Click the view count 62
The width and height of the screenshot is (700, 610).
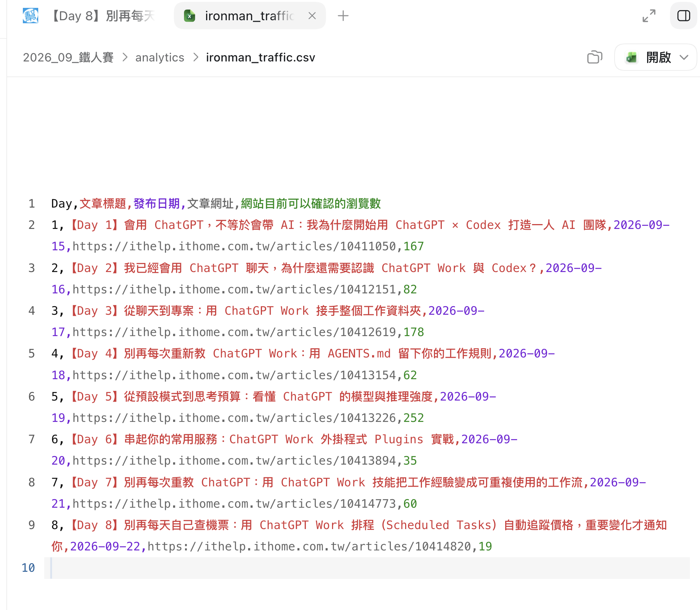click(410, 375)
